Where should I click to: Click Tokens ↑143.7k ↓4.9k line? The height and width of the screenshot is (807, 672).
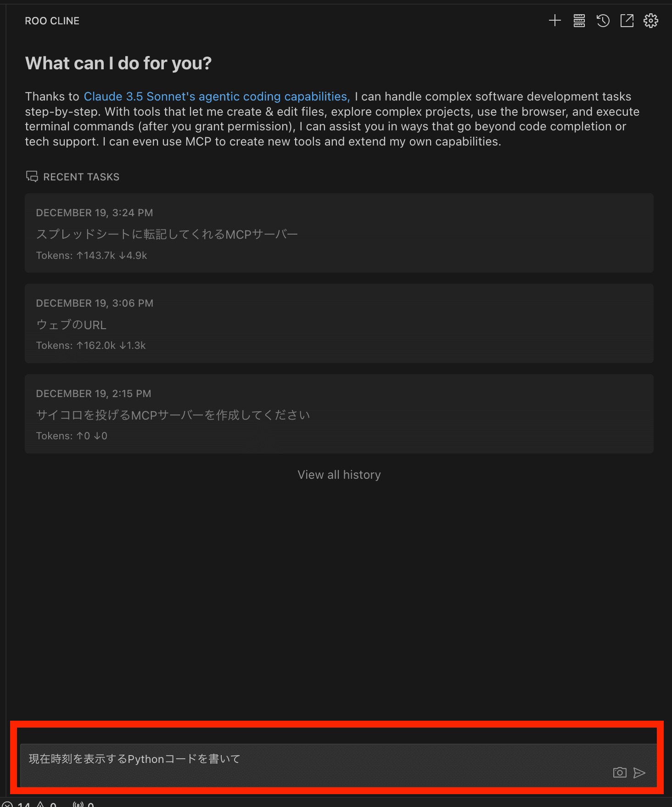coord(92,255)
